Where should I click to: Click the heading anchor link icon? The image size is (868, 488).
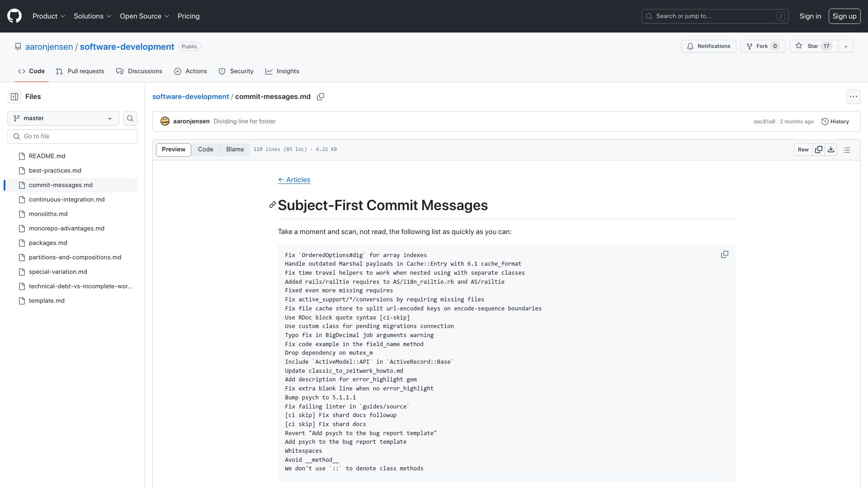[x=272, y=205]
